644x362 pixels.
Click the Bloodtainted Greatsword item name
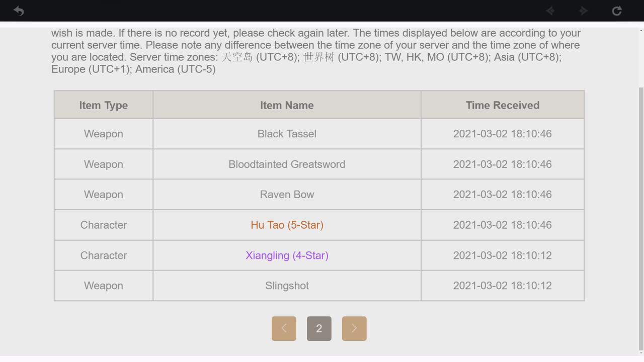[287, 164]
